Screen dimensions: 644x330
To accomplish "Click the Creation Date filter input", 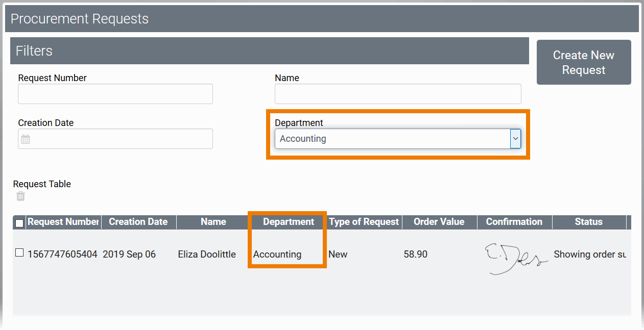I will (123, 139).
